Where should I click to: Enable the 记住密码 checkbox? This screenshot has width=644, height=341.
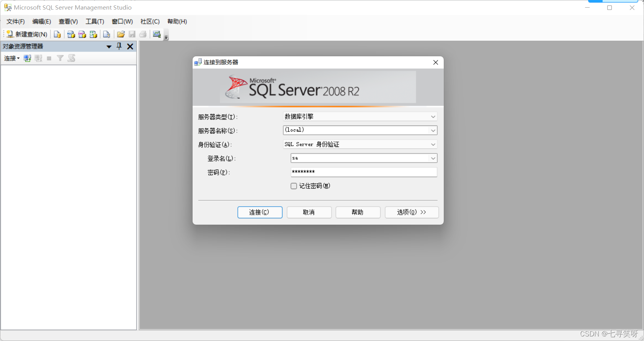294,186
